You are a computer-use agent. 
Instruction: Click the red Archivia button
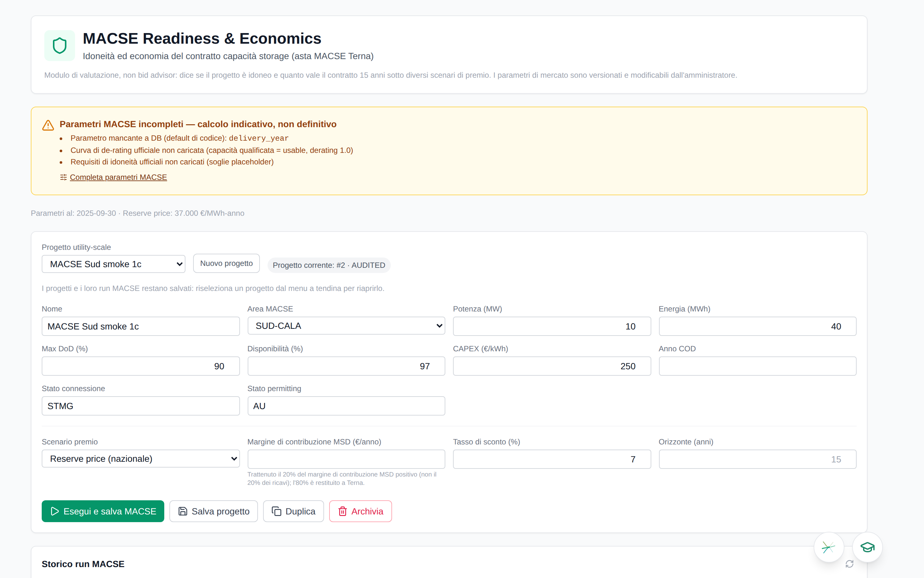click(x=360, y=511)
